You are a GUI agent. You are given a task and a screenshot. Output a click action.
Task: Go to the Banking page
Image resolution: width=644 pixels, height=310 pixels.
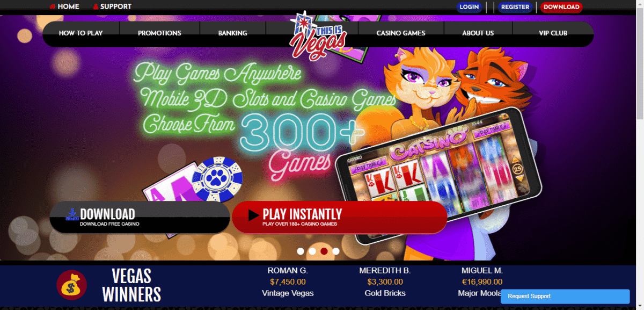click(232, 33)
